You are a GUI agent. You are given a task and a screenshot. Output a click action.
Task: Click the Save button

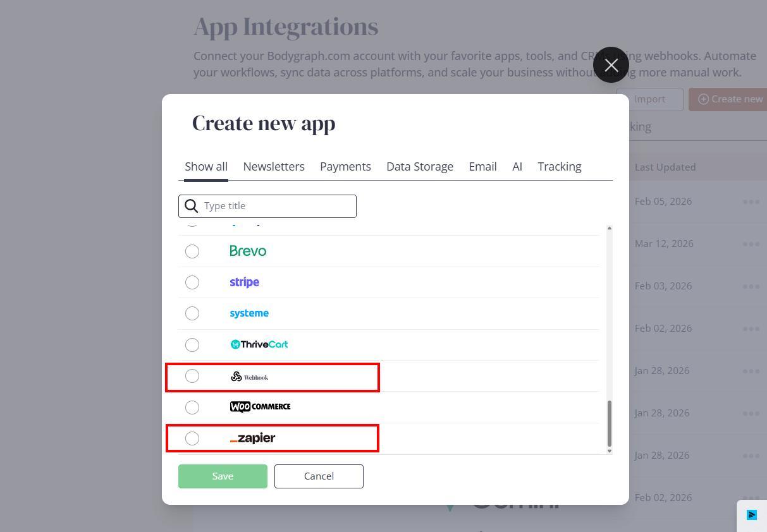pos(223,476)
